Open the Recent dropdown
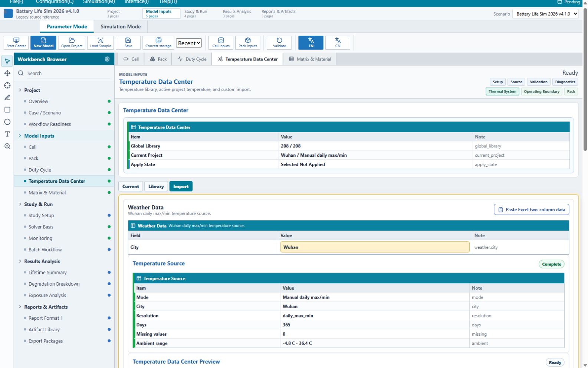 189,43
